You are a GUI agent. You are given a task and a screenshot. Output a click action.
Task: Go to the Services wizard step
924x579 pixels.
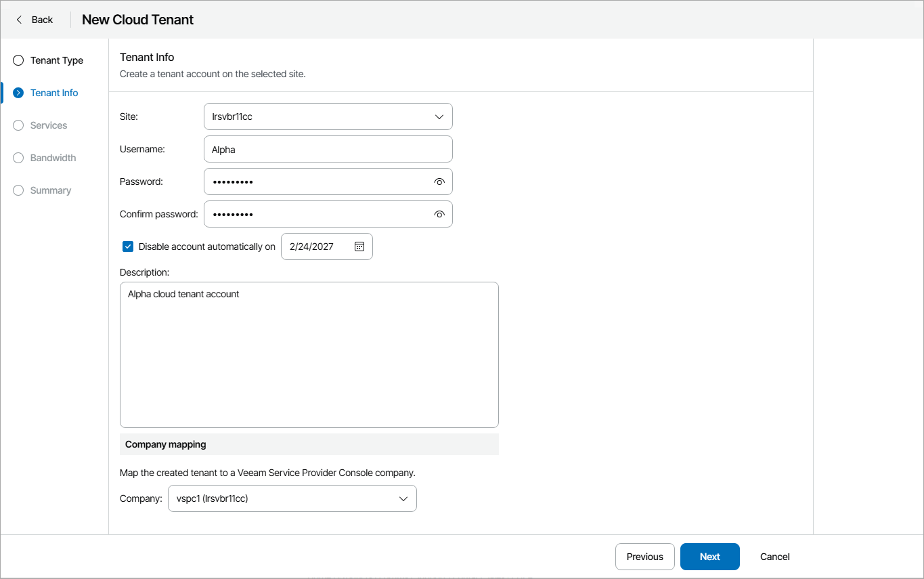[x=49, y=125]
